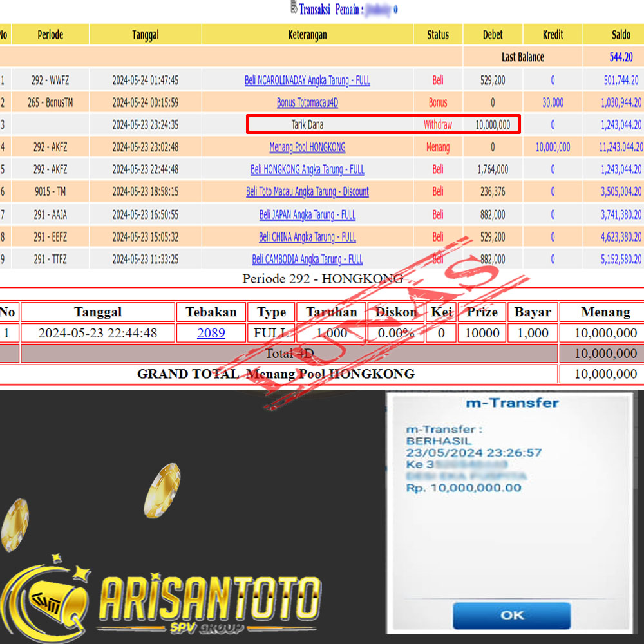Click the Periode 292 - HONGKONG heading

tap(323, 279)
